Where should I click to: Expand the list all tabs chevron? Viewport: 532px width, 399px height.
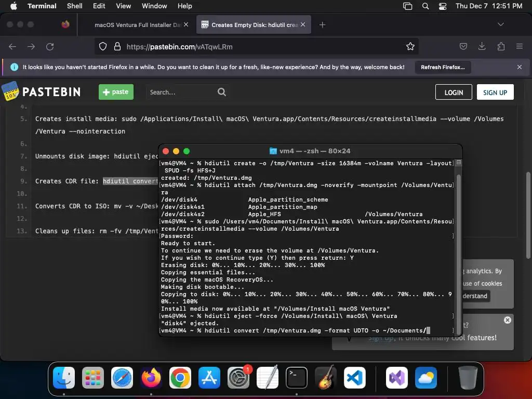click(x=500, y=24)
